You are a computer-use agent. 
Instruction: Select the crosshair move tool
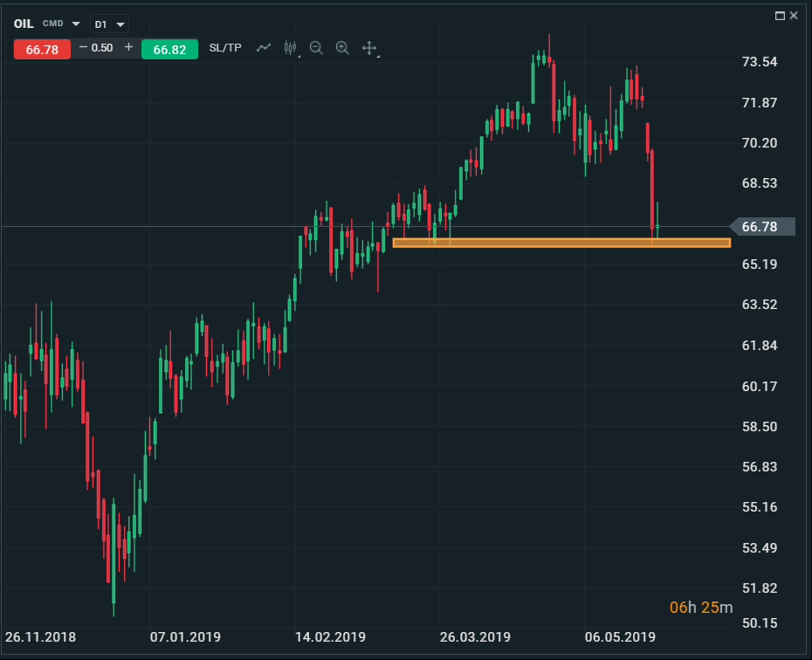(369, 48)
